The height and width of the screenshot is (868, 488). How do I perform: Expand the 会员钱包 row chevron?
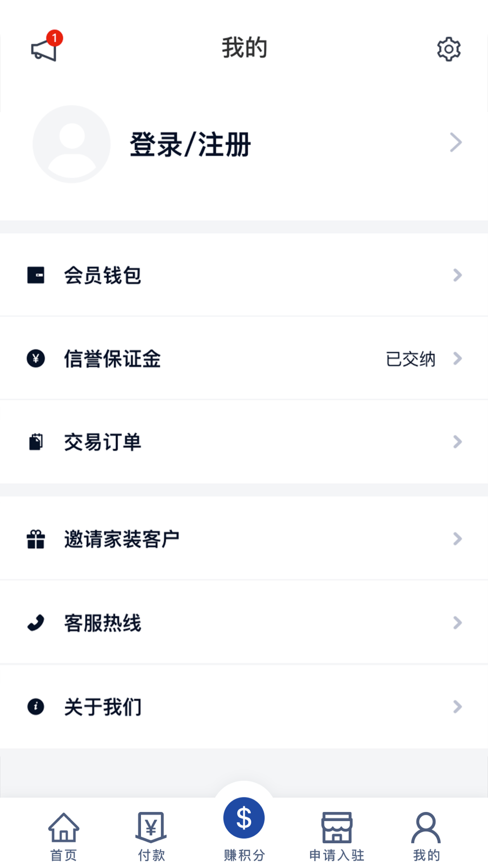pyautogui.click(x=457, y=275)
